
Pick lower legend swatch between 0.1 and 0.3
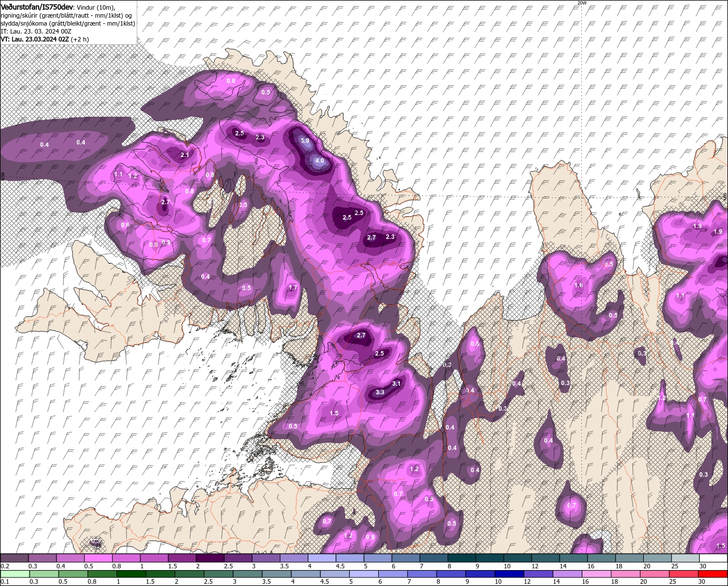(15, 573)
